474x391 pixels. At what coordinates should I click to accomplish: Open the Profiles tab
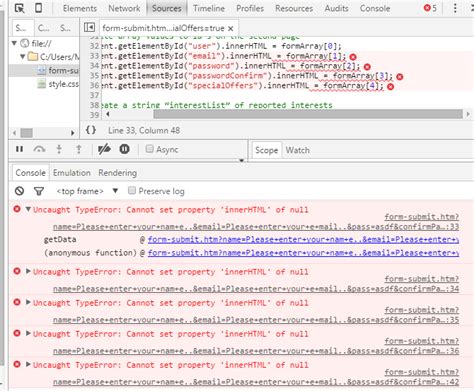click(250, 8)
